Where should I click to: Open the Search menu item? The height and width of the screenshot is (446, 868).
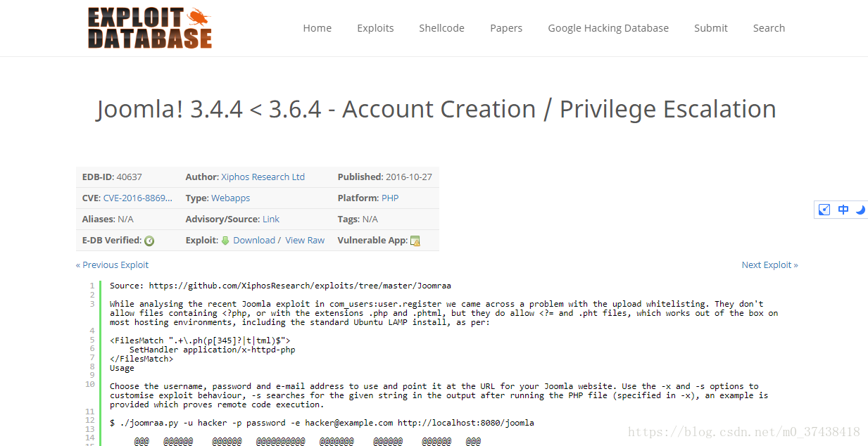point(769,28)
